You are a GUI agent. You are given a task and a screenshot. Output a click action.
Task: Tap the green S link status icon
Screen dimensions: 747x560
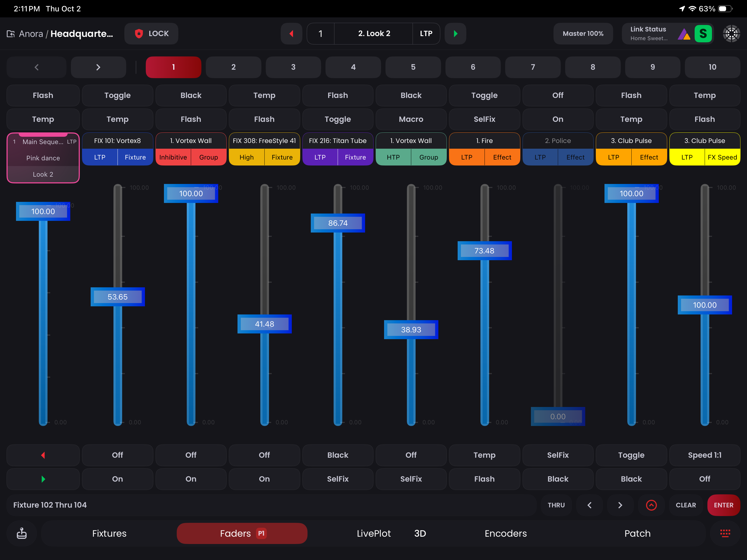coord(703,34)
